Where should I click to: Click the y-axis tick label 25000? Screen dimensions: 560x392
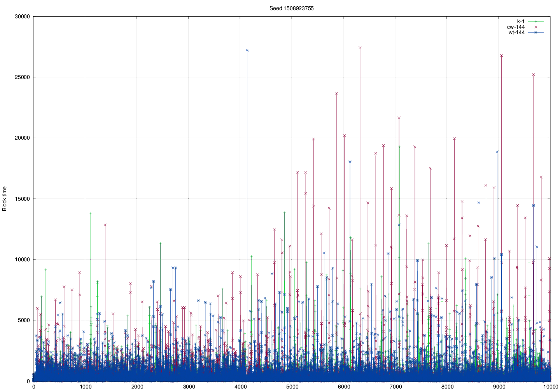22,77
